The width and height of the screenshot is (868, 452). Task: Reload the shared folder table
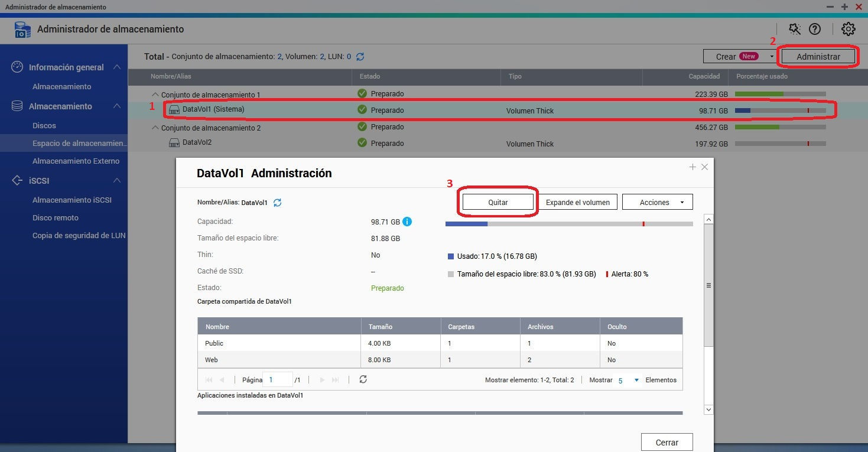(x=363, y=379)
